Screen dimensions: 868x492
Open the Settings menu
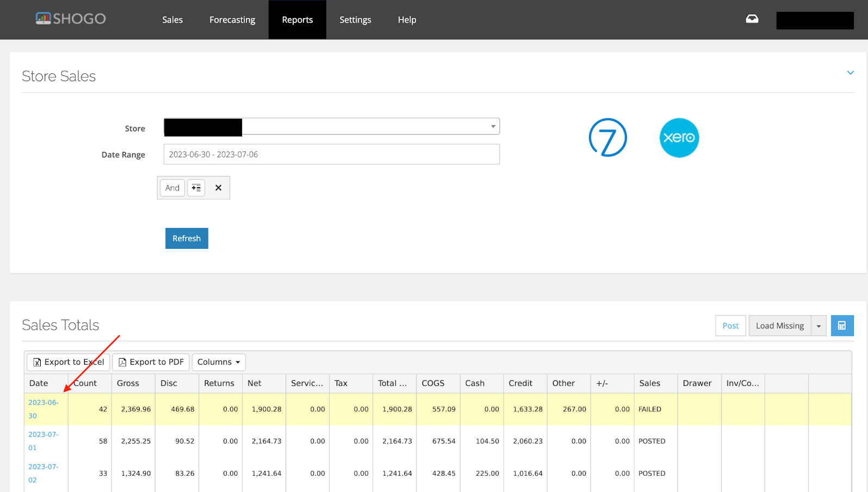point(355,20)
